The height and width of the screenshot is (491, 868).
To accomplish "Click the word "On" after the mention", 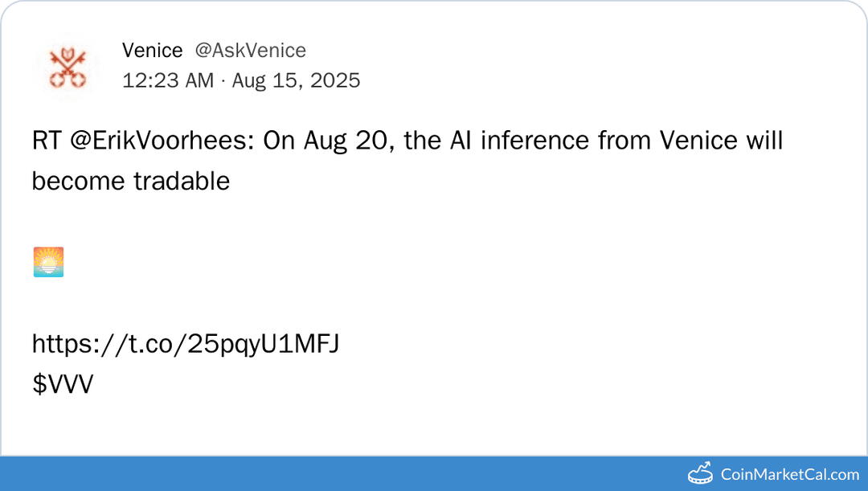I will click(x=280, y=141).
